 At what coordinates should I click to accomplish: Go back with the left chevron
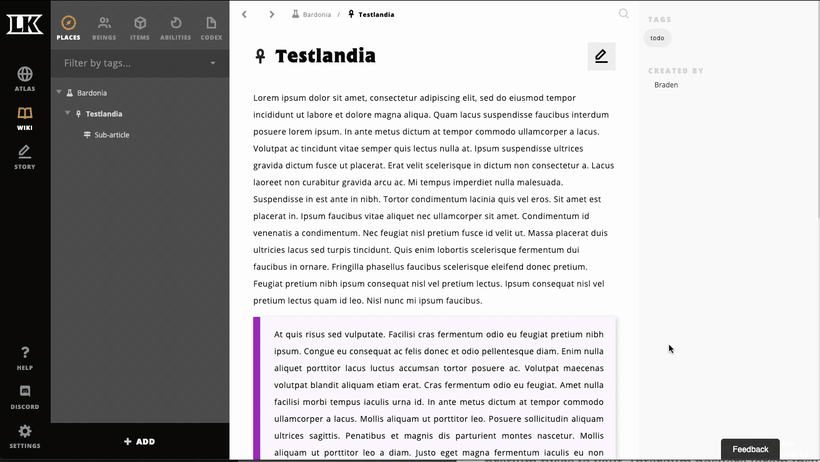244,14
